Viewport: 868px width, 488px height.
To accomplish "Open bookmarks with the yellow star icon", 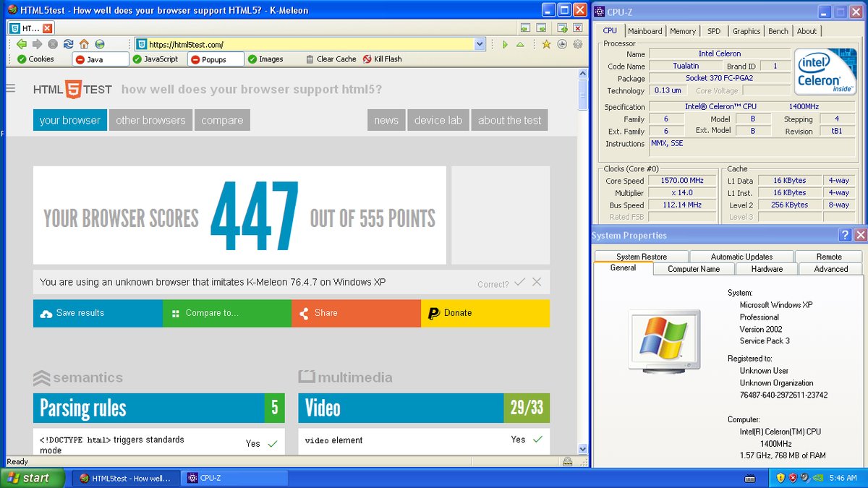I will (547, 44).
